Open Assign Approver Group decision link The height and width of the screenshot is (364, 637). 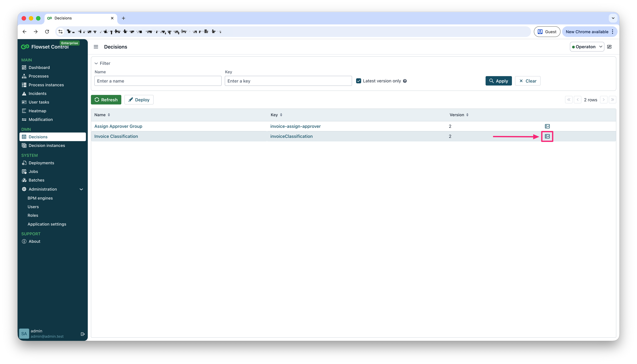tap(118, 126)
